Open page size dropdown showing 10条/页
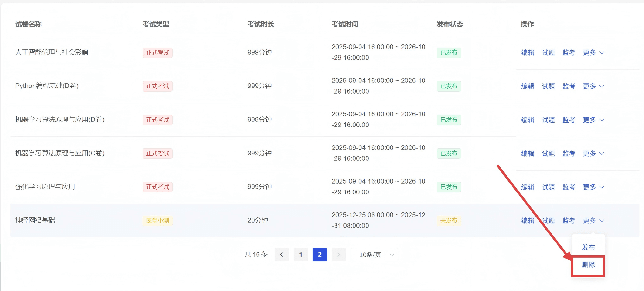 (x=374, y=255)
